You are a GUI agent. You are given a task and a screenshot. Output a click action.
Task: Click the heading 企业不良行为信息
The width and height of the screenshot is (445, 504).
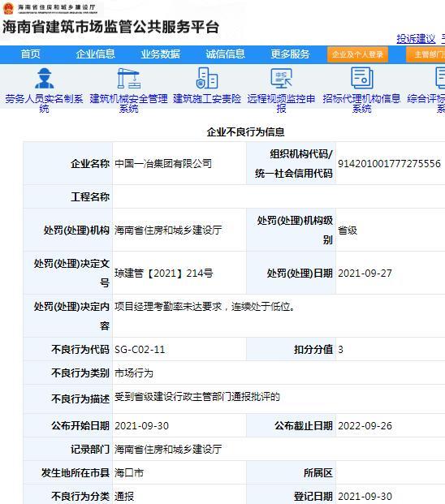[x=246, y=131]
